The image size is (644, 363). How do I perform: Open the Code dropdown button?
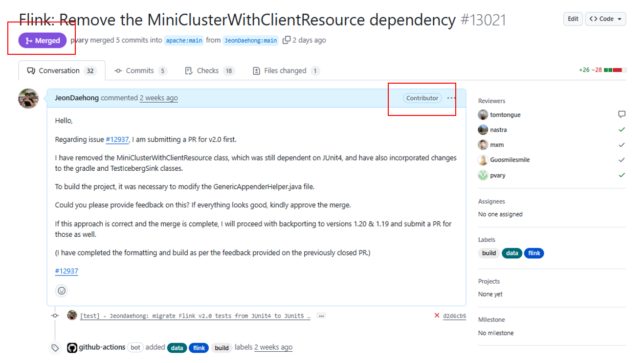[605, 19]
